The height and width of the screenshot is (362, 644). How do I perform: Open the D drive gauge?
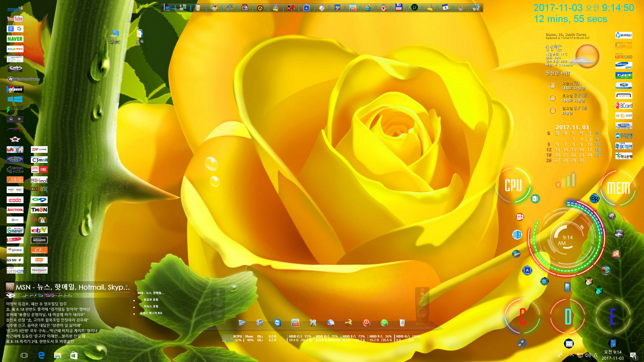568,316
